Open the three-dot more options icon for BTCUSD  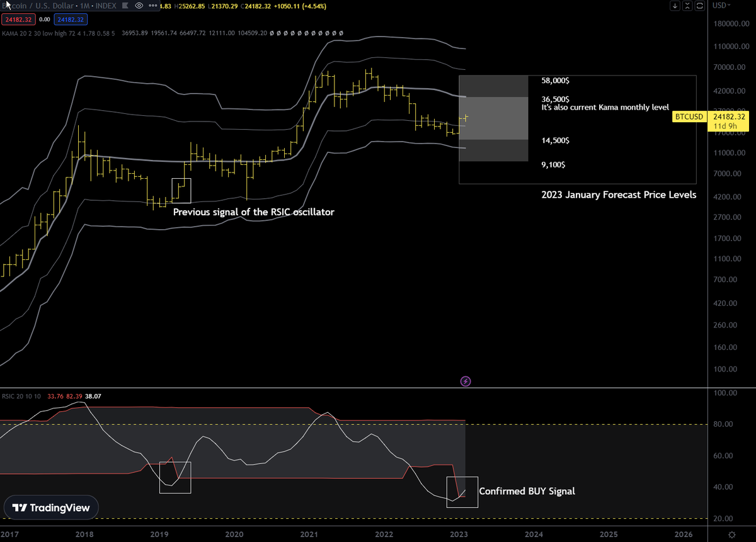[153, 6]
